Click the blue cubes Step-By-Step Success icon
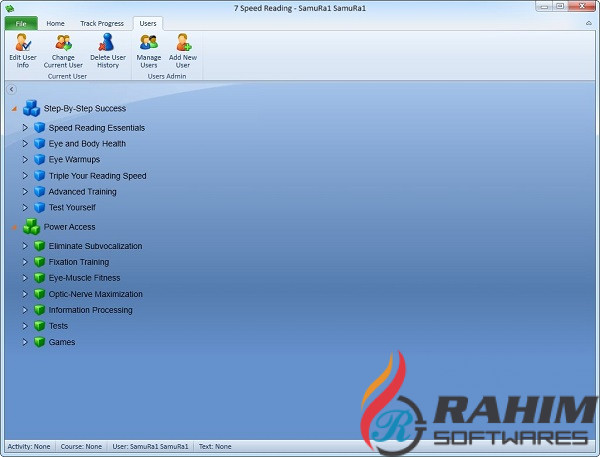This screenshot has height=457, width=600. click(x=31, y=108)
